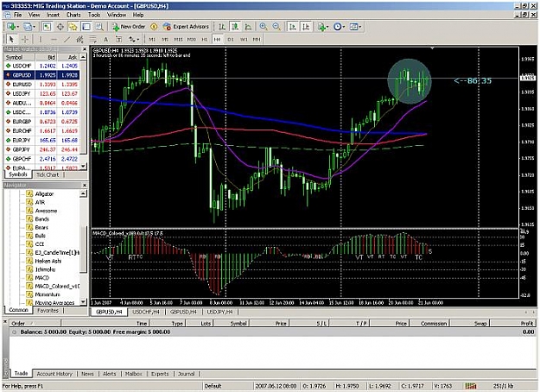
Task: Switch to M1 timeframe
Action: pyautogui.click(x=152, y=39)
